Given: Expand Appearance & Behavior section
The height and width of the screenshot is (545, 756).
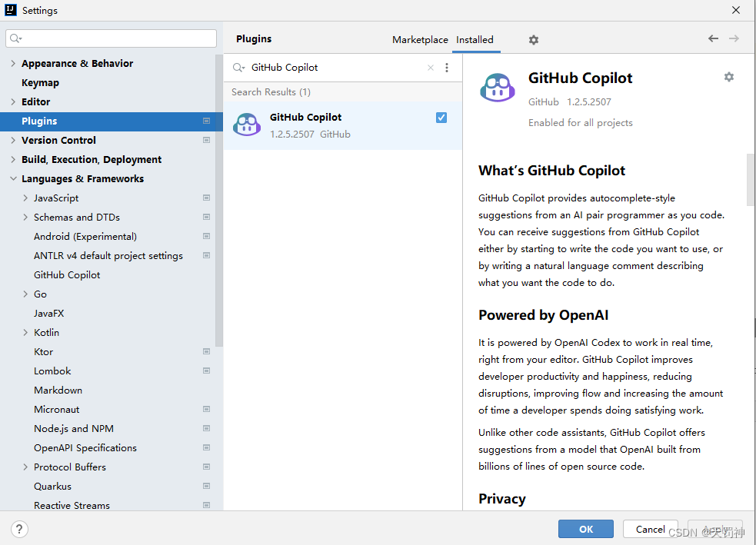Looking at the screenshot, I should (13, 63).
